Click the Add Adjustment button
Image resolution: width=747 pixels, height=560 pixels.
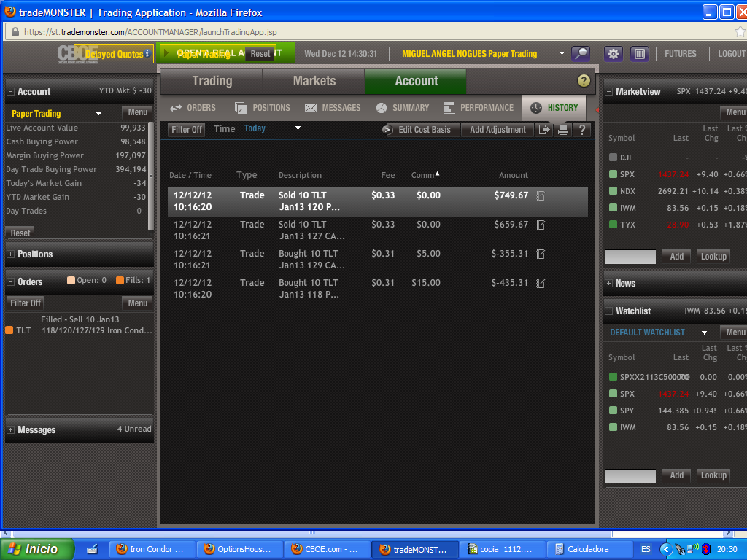(x=498, y=130)
